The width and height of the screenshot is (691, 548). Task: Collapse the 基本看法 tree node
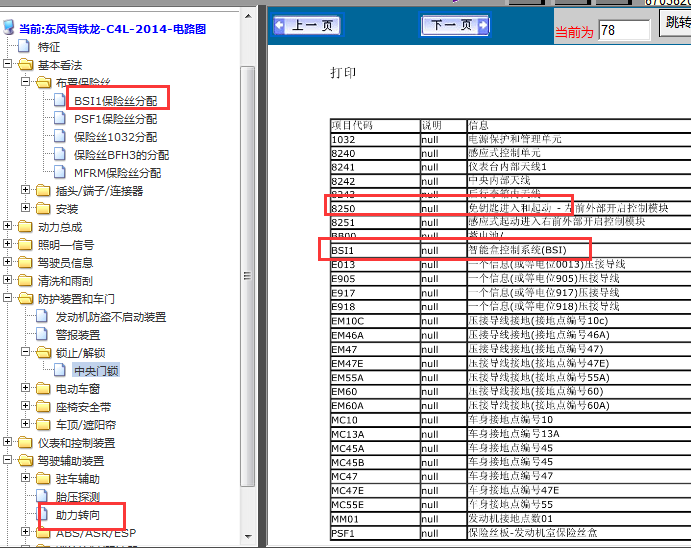(7, 64)
